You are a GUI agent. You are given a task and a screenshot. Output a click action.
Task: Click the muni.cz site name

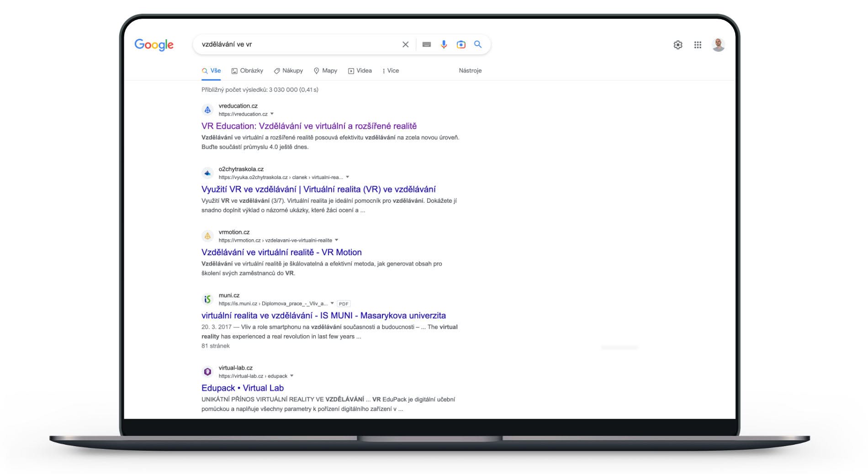[229, 295]
